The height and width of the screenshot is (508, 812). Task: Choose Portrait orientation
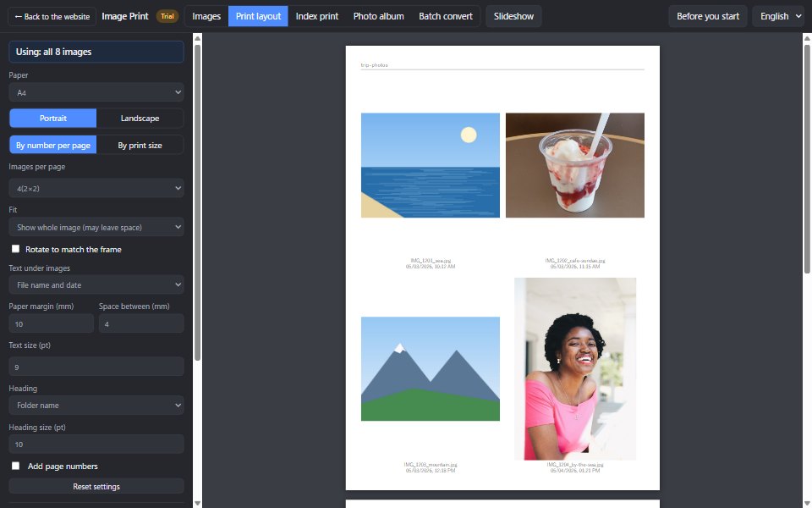pyautogui.click(x=52, y=119)
